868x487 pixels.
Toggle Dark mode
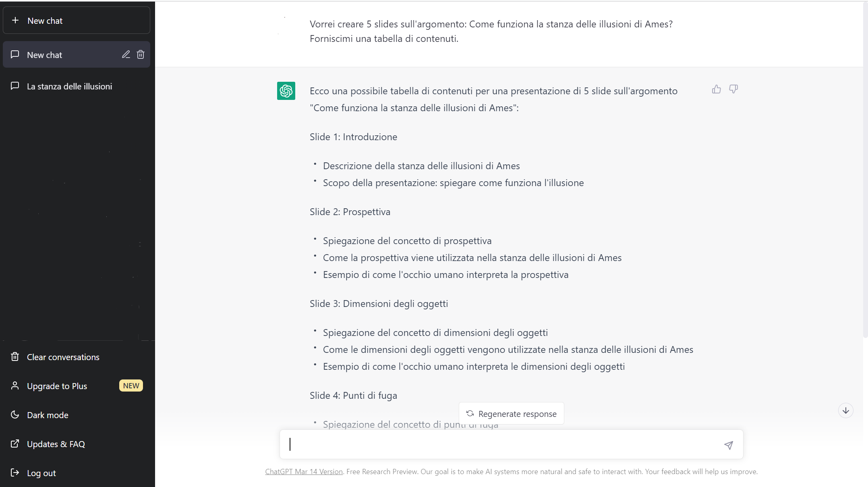pyautogui.click(x=47, y=415)
